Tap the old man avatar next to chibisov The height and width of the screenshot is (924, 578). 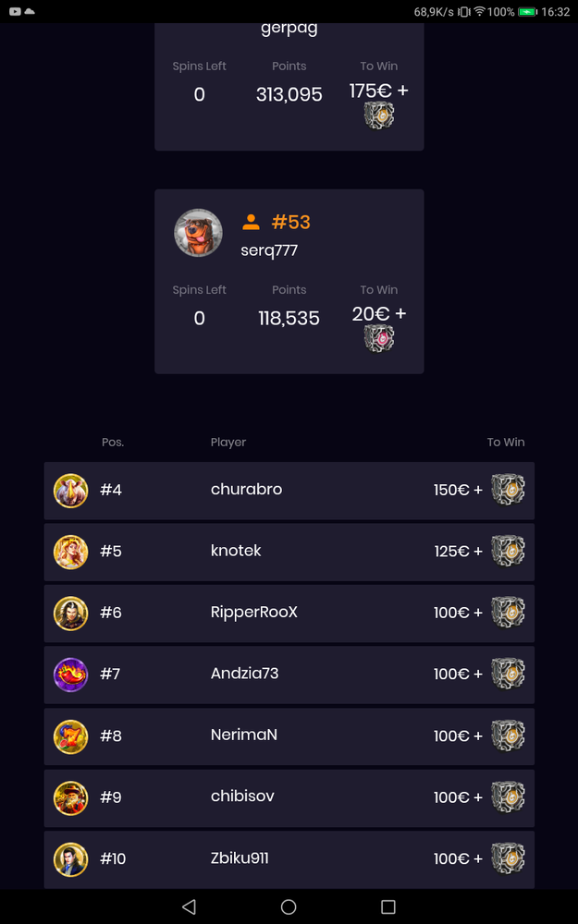71,798
